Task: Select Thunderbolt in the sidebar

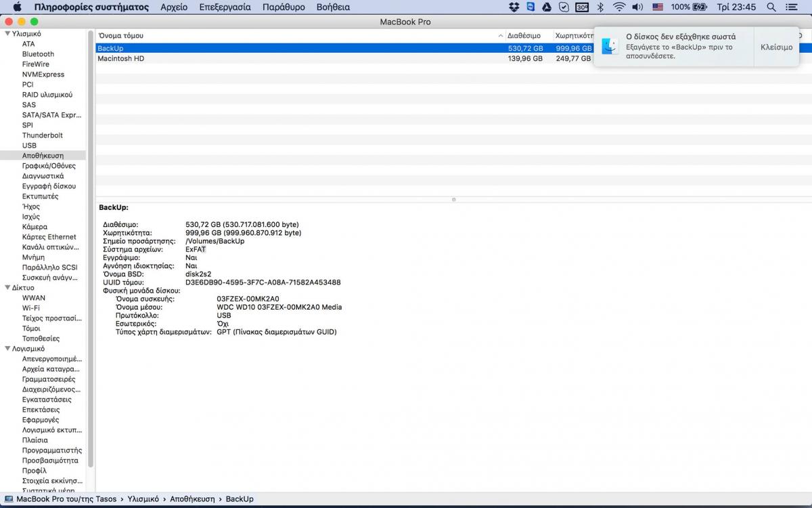Action: point(43,135)
